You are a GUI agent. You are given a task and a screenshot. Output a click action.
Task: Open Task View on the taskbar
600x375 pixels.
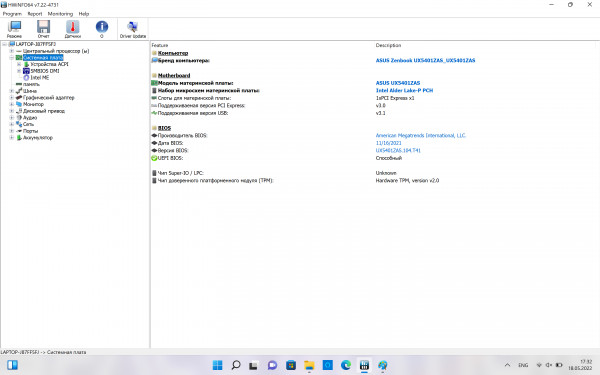click(x=253, y=365)
